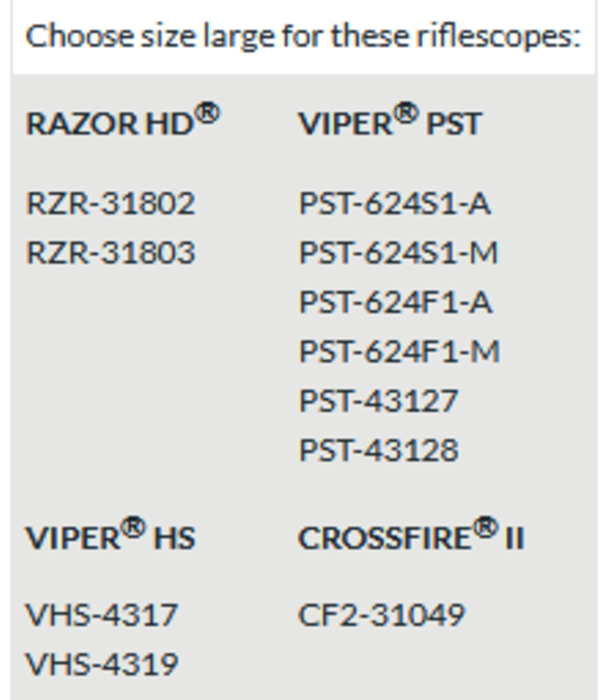Select the VIPER PST category heading
Image resolution: width=607 pixels, height=700 pixels.
click(388, 124)
